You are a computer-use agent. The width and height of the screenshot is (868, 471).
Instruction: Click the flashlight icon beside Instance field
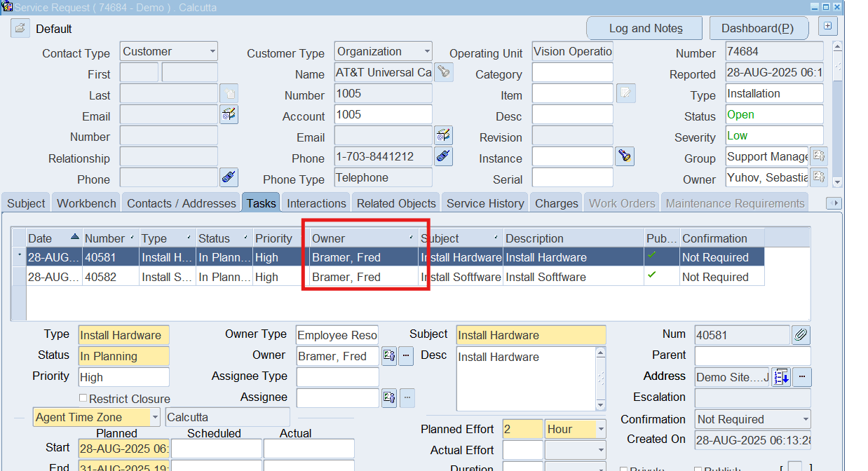[625, 156]
